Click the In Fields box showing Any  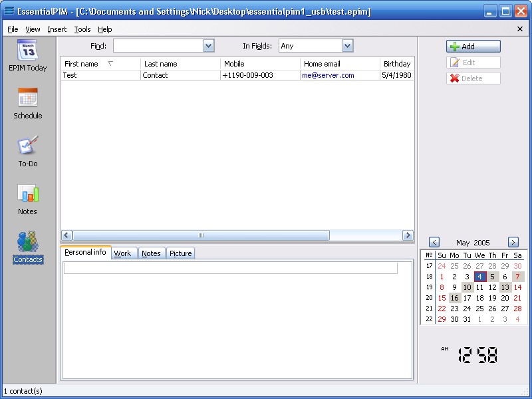(311, 46)
